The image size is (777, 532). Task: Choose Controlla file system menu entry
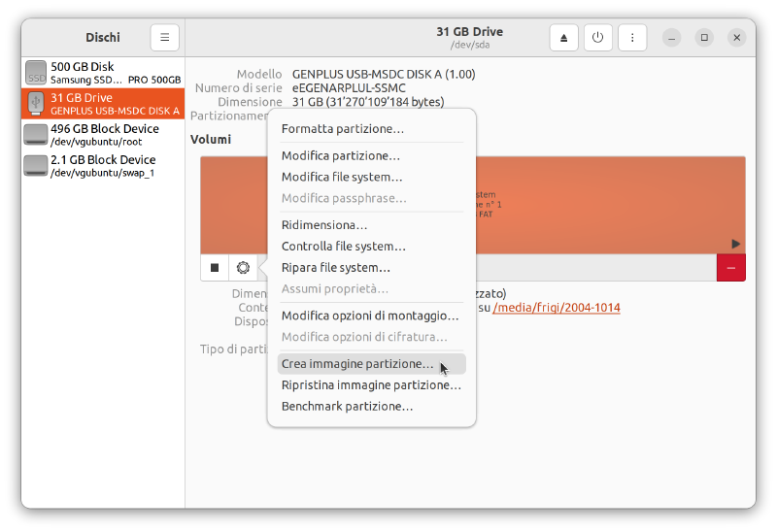pyautogui.click(x=343, y=247)
